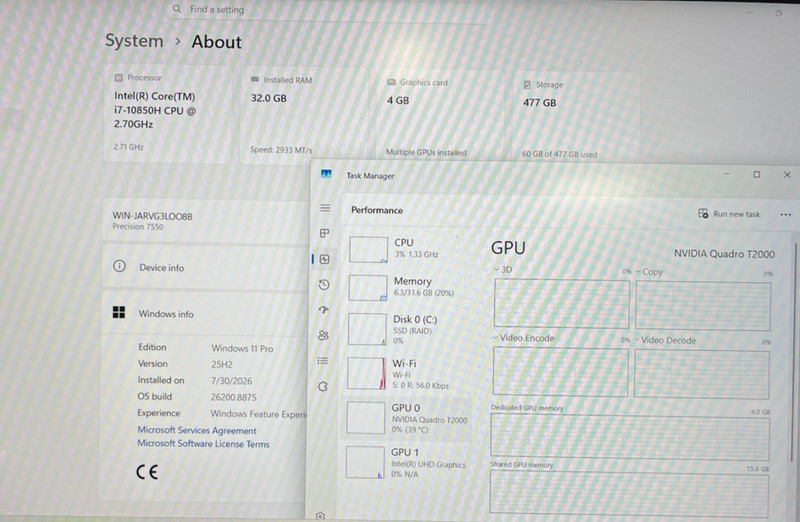Viewport: 800px width, 522px height.
Task: Click the Storage drive icon
Action: click(527, 85)
